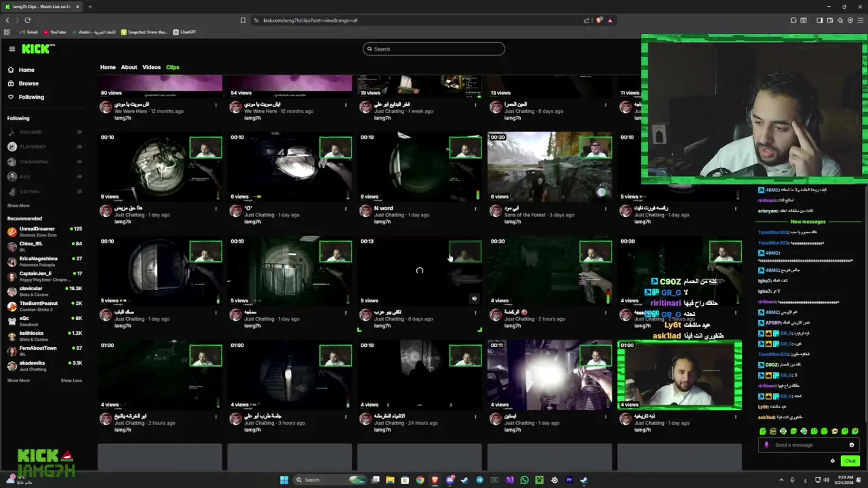Open options for the 13 views clip
This screenshot has width=868, height=488.
coord(606,105)
